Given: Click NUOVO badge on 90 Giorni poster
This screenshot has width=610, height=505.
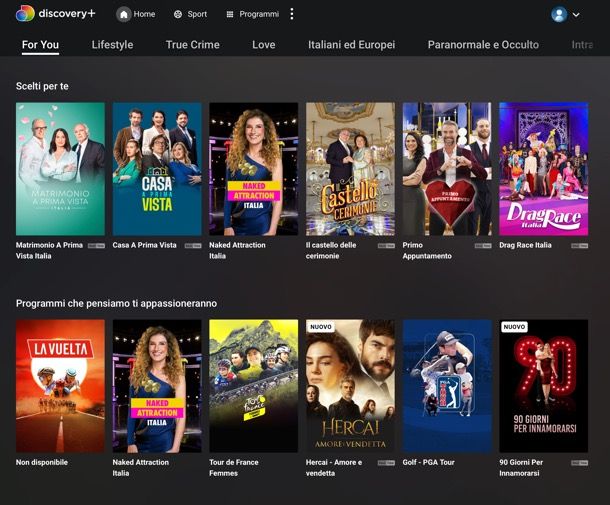Looking at the screenshot, I should [x=514, y=327].
